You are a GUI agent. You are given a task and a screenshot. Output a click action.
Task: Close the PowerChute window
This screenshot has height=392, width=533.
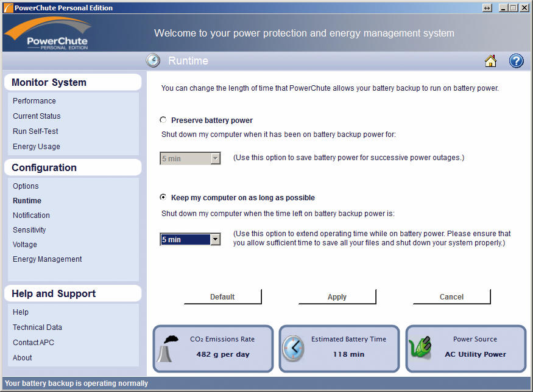524,8
